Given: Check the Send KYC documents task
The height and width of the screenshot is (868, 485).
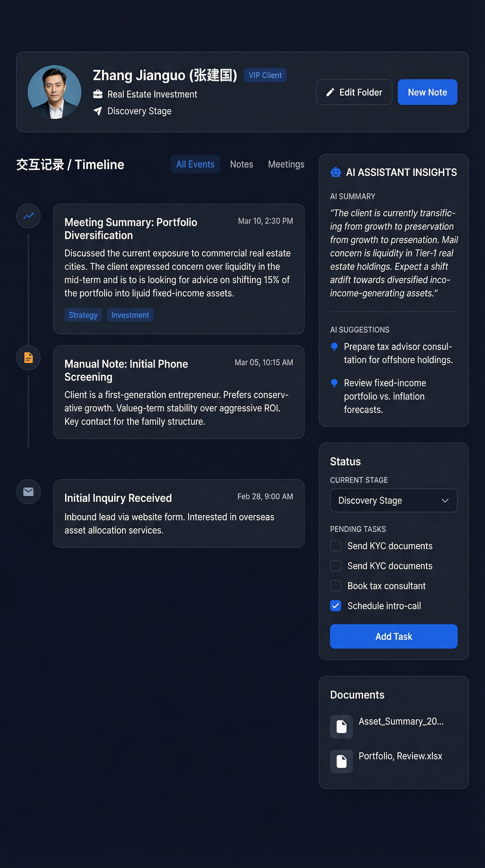Looking at the screenshot, I should tap(336, 546).
